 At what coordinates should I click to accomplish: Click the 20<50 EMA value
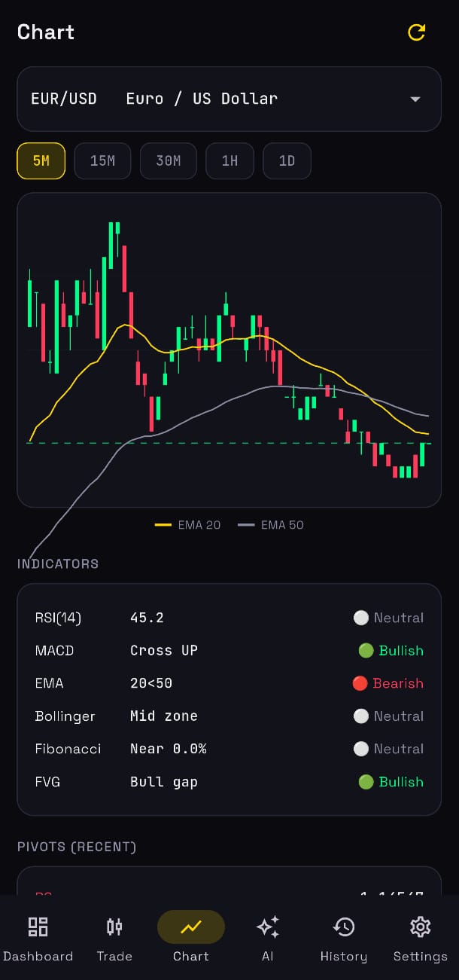click(151, 684)
